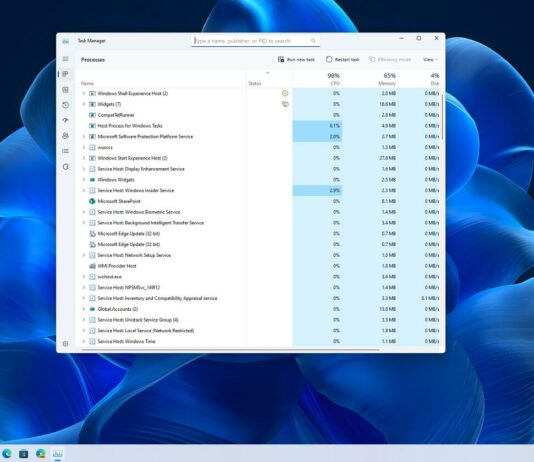Click the vertical scrollbar of the process list
Screen dimensions: 534x462
coord(442,117)
